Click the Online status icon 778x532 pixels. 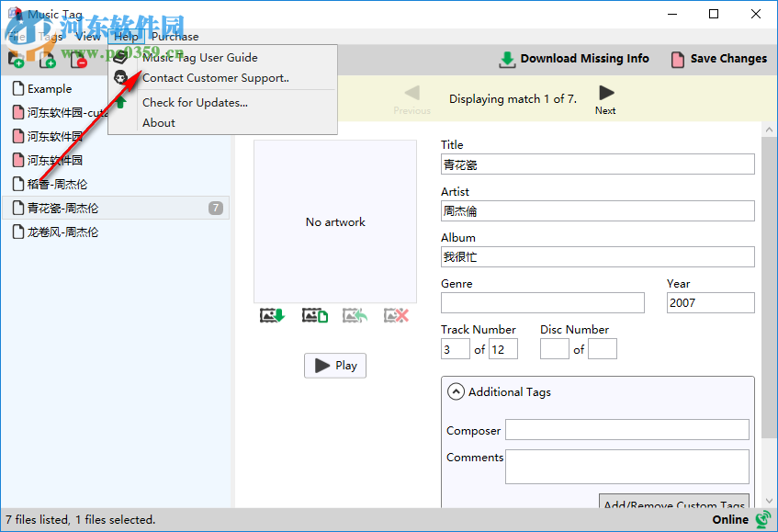[763, 519]
